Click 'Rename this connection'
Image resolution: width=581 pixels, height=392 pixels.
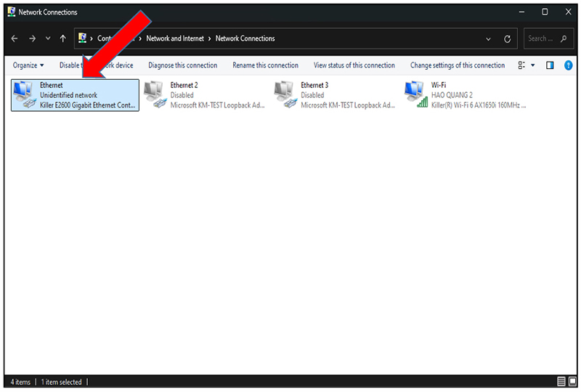tap(265, 65)
